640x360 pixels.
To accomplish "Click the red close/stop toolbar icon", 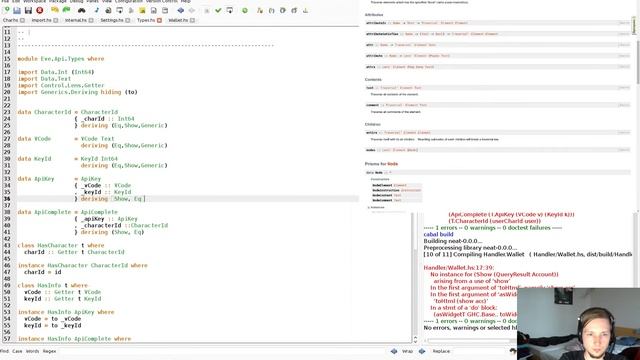I will pyautogui.click(x=40, y=10).
